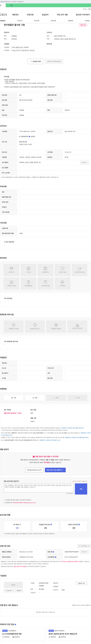Click the 통근버스 welfare icon

11,270
